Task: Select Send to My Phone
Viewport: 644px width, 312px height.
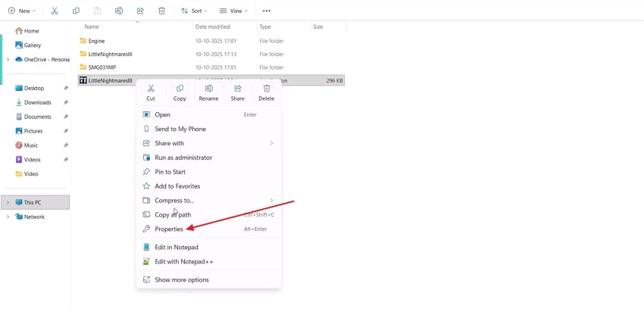Action: click(208, 129)
